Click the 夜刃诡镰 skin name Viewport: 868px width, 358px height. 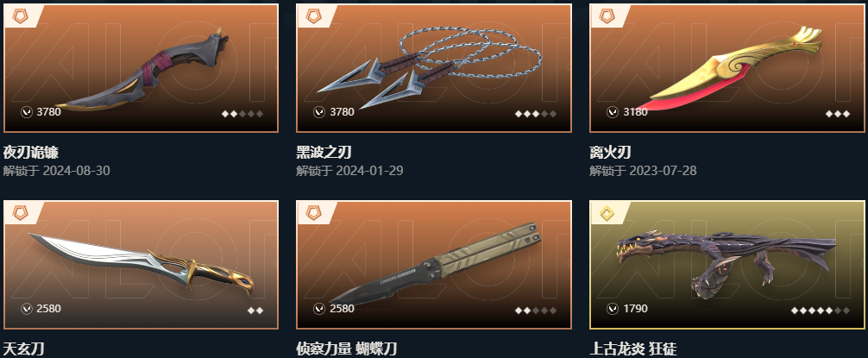pos(31,152)
